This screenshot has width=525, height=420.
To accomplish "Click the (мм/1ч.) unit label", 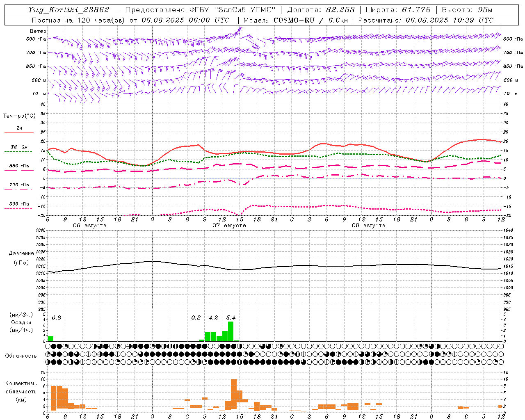I will click(21, 330).
